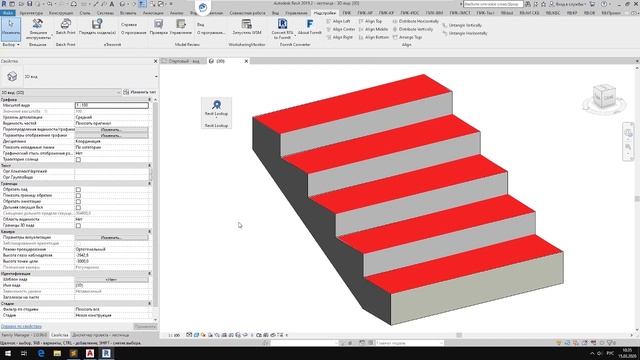
Task: Click the Шаблон вида <Нет> button
Action: pyautogui.click(x=111, y=280)
